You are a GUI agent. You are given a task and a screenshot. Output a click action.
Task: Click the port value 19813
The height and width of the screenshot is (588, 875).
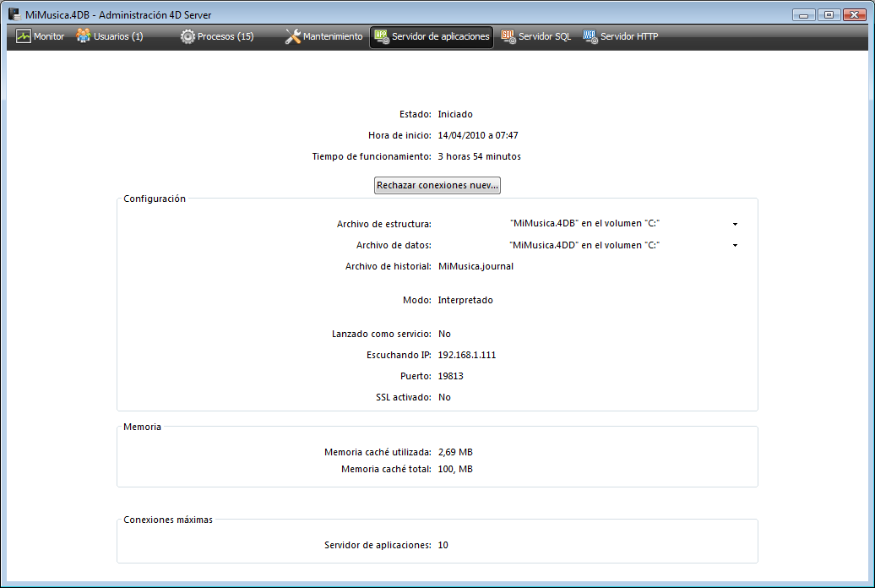pyautogui.click(x=450, y=376)
